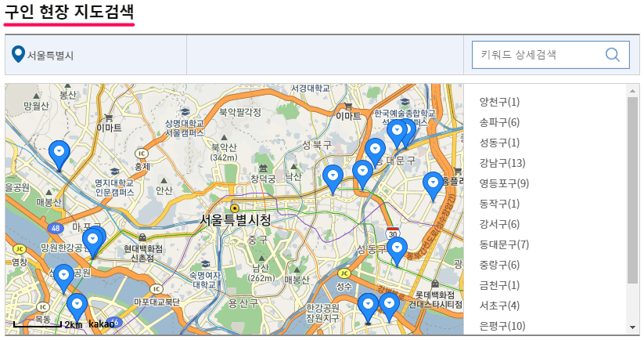
Task: Open 영등포구(9) district listing
Action: 504,183
